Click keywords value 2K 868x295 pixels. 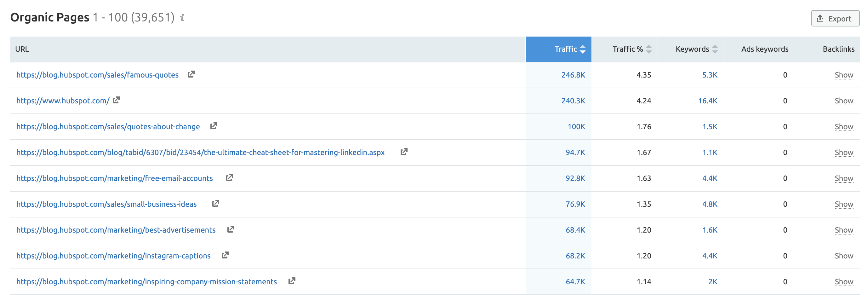click(x=713, y=281)
